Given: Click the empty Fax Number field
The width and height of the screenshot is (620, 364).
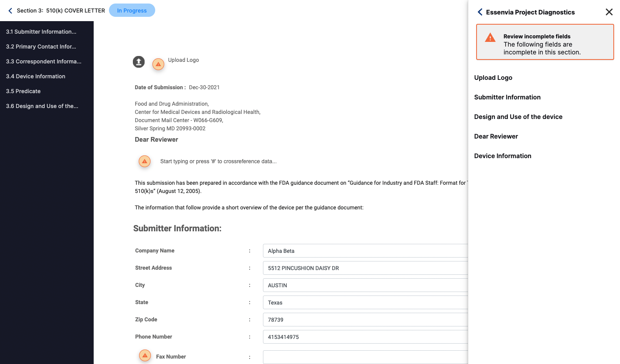Looking at the screenshot, I should (x=365, y=357).
